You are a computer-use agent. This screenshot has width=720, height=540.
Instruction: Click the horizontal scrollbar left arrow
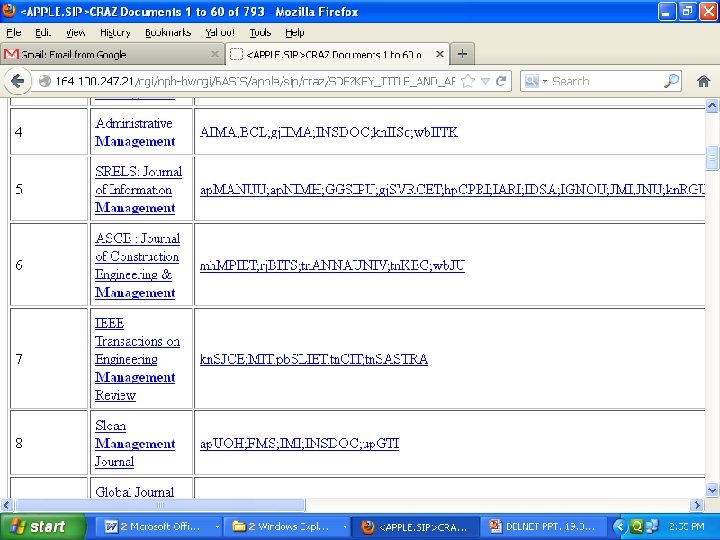6,505
